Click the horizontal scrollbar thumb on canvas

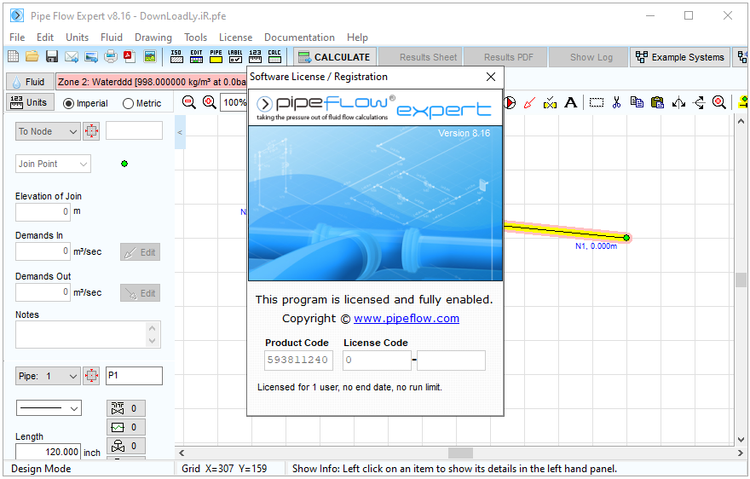(x=460, y=453)
